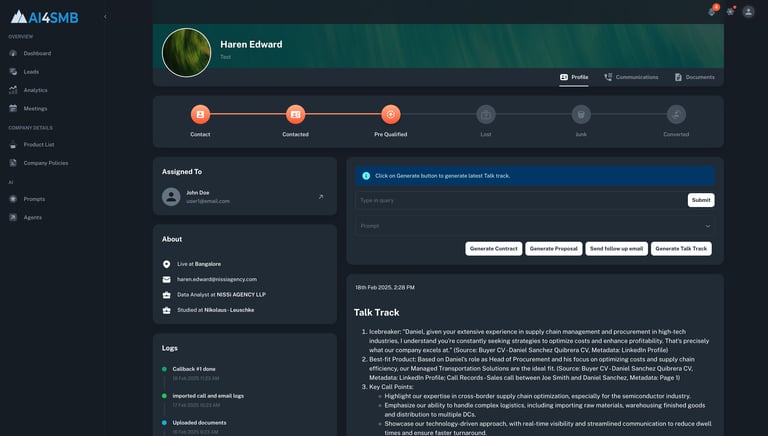Select the Uploaded documents log entry
The width and height of the screenshot is (768, 436).
click(x=199, y=422)
